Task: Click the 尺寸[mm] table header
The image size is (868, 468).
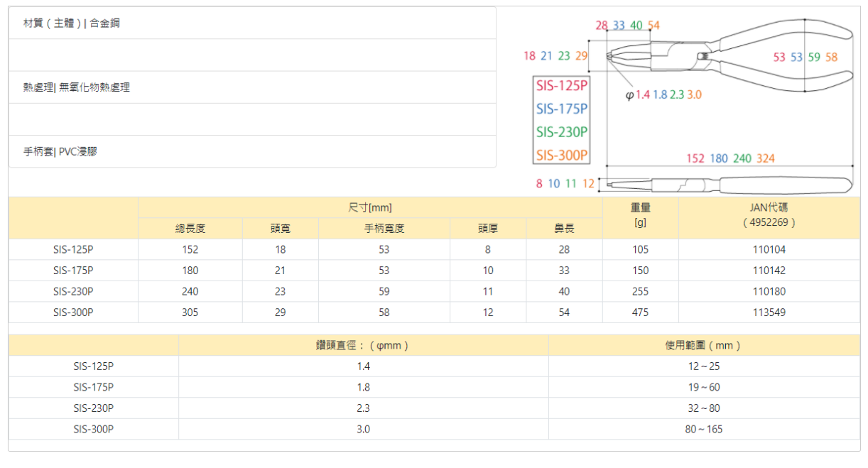Action: point(370,207)
